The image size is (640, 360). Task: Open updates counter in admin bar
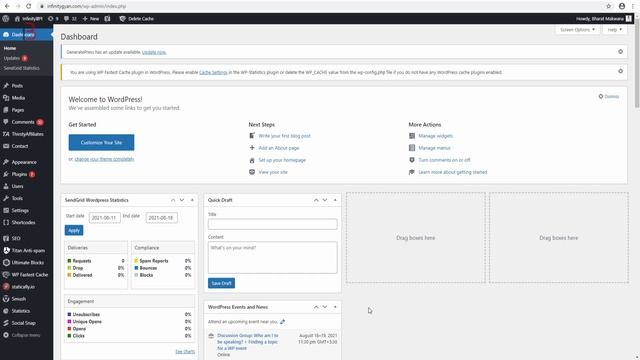[53, 18]
